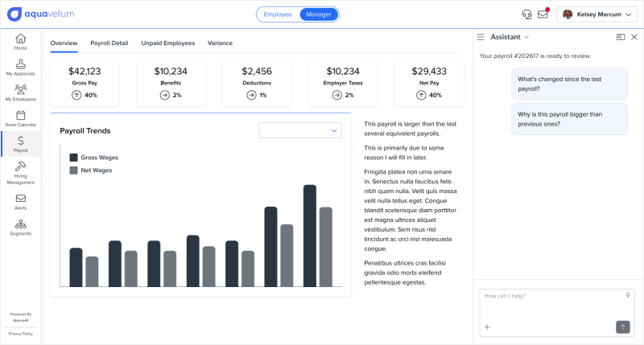Click "What's changed since the last payroll?" suggestion
Screen dimensions: 644x345
pyautogui.click(x=569, y=84)
